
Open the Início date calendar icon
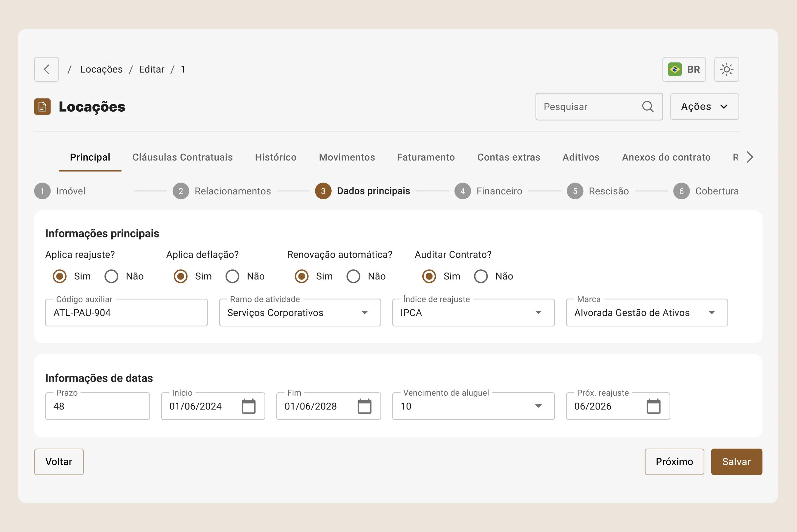click(248, 406)
